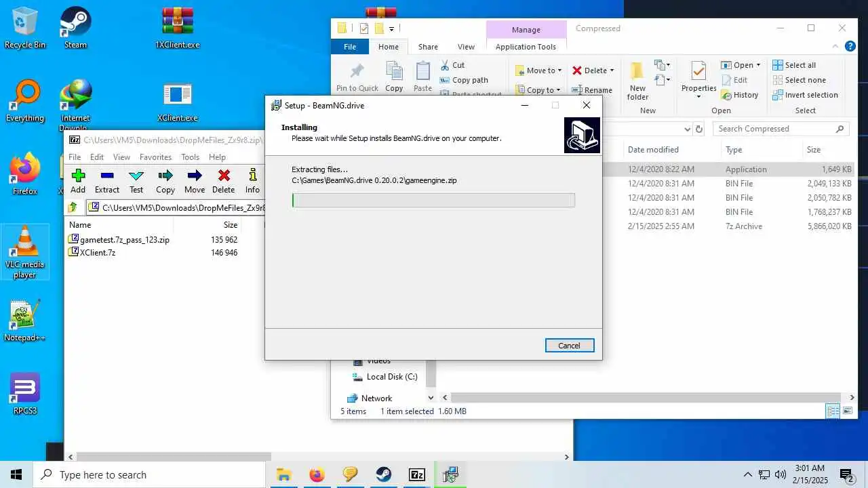Open the Tools menu in 7-Zip
Screen dimensions: 868x488
click(x=190, y=157)
